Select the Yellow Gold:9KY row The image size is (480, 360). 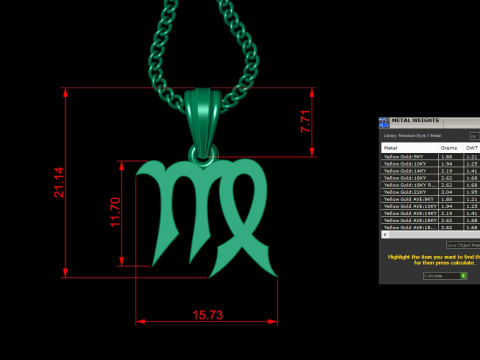431,157
